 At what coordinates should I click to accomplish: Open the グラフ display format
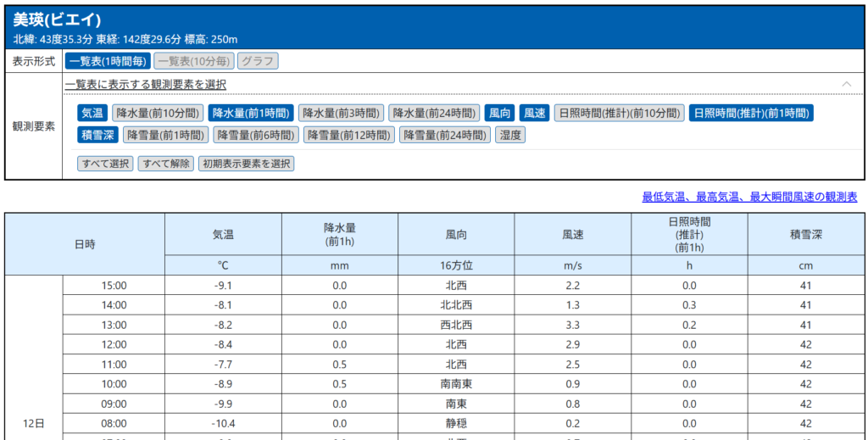[x=257, y=61]
